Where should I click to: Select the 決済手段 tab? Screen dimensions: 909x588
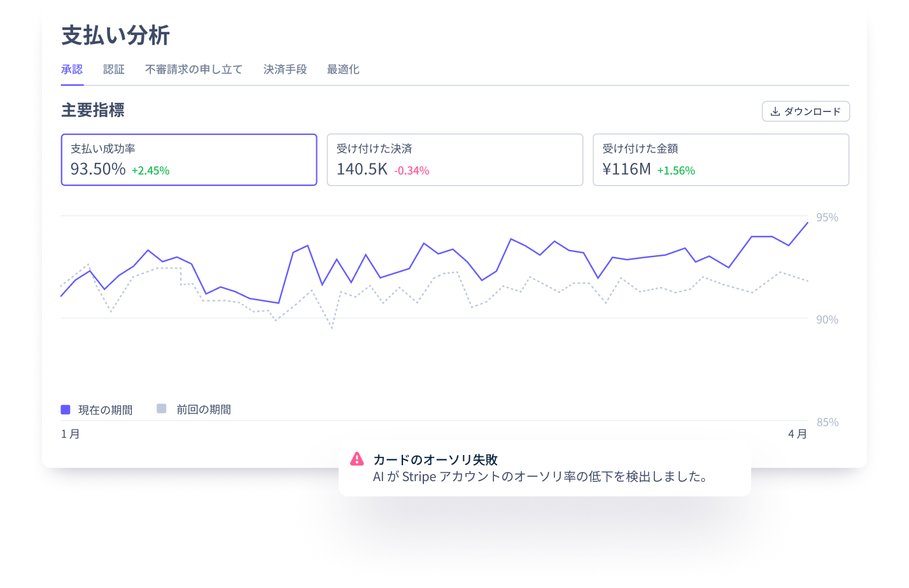click(285, 69)
